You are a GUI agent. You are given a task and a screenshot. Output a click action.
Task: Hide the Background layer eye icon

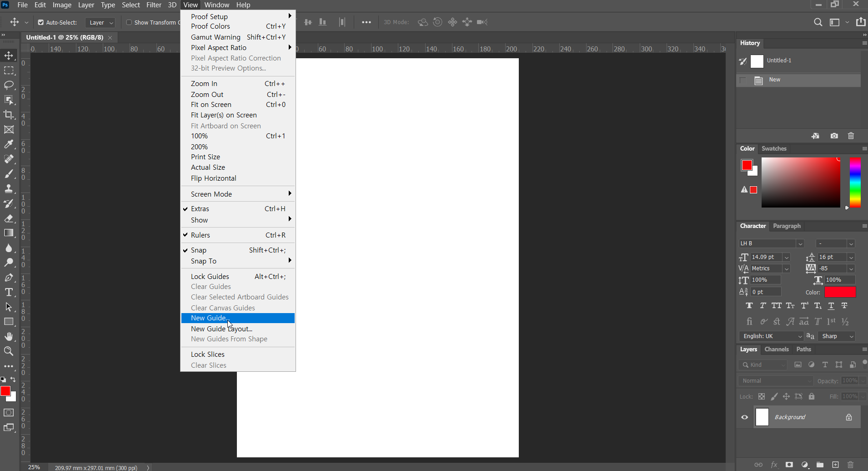click(745, 417)
